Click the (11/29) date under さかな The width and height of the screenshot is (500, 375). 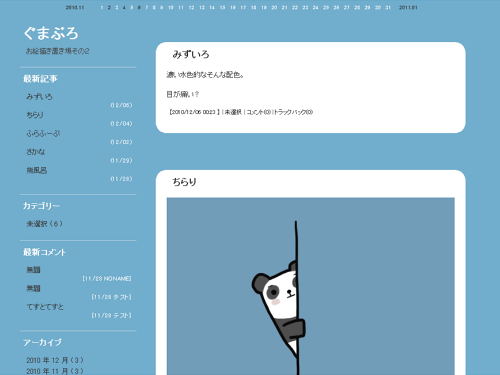(x=121, y=161)
